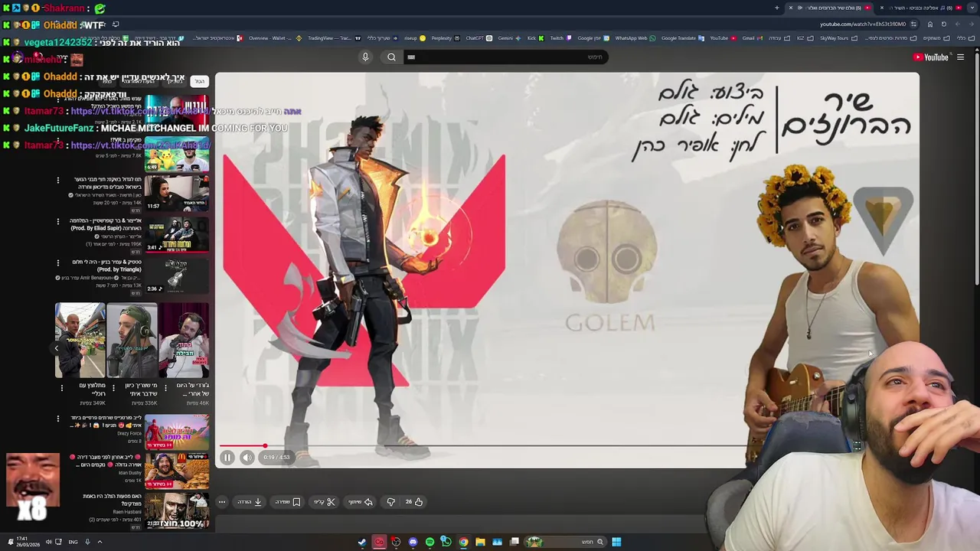Click the YouTube search magnifier icon
This screenshot has width=980, height=551.
391,57
